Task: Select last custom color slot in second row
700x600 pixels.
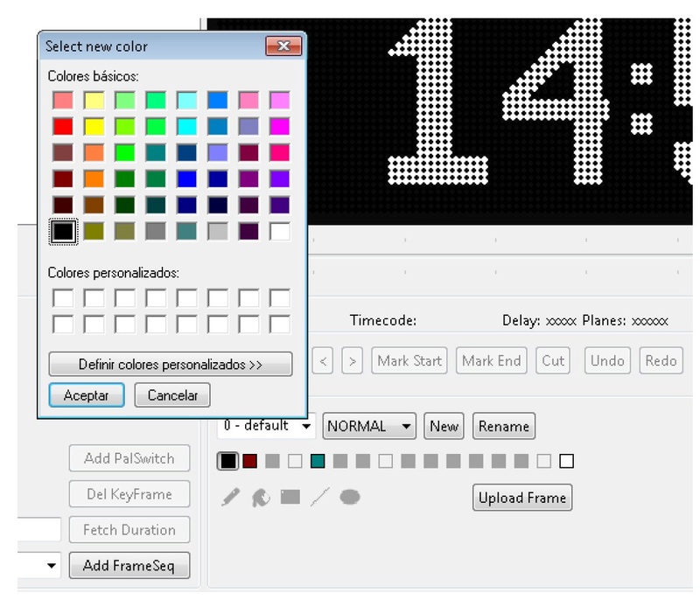Action: (280, 324)
